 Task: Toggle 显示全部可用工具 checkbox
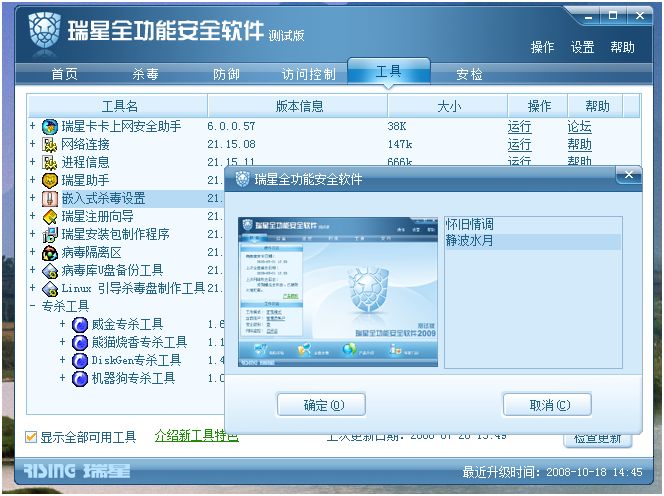point(31,437)
